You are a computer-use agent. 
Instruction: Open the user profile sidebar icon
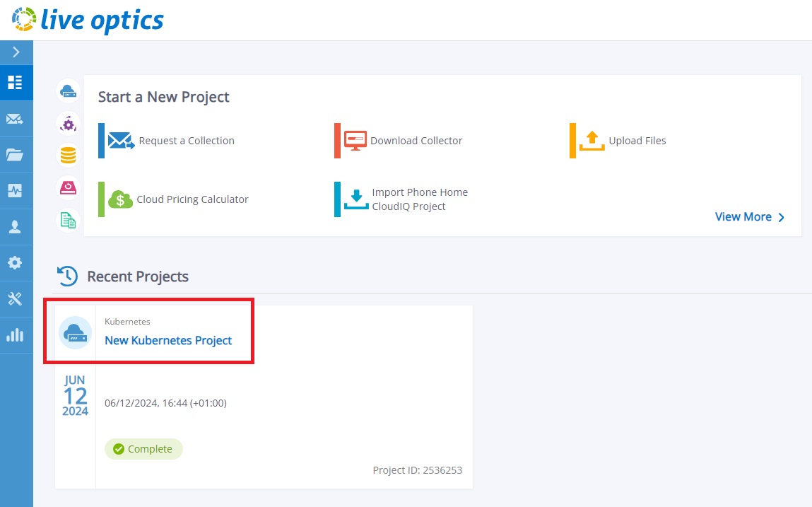pyautogui.click(x=16, y=227)
